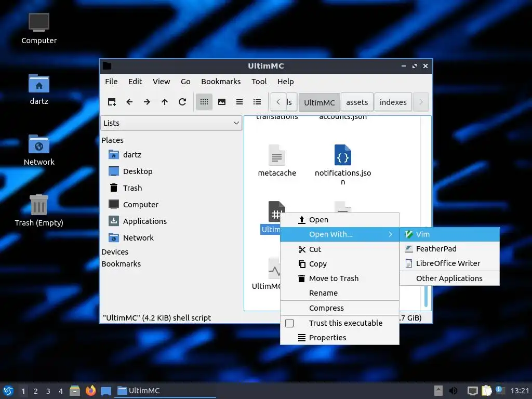Click the Devices sidebar heading

point(115,252)
